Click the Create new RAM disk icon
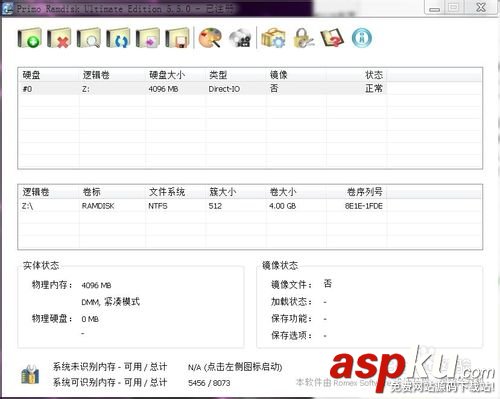The height and width of the screenshot is (399, 500). coord(29,38)
